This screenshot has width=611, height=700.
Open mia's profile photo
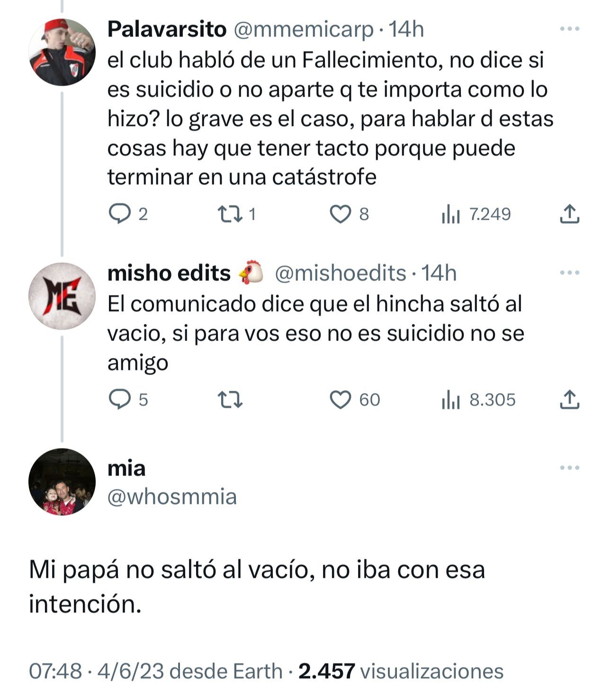tap(62, 482)
